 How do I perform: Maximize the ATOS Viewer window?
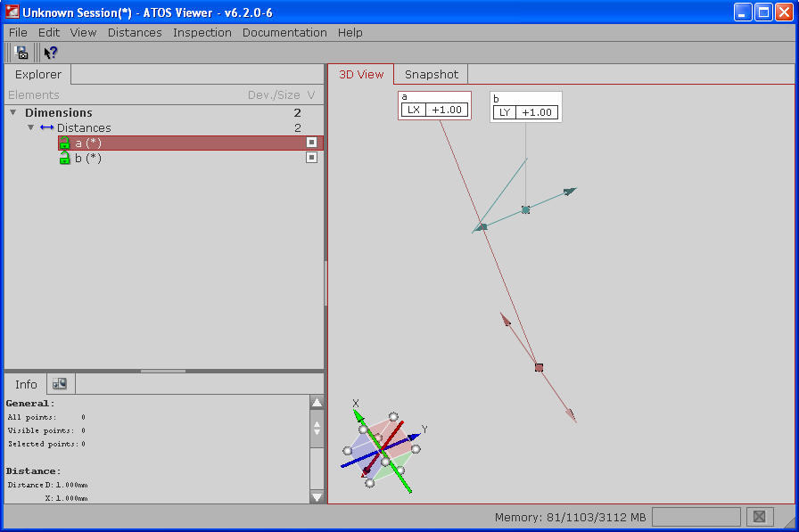coord(763,12)
